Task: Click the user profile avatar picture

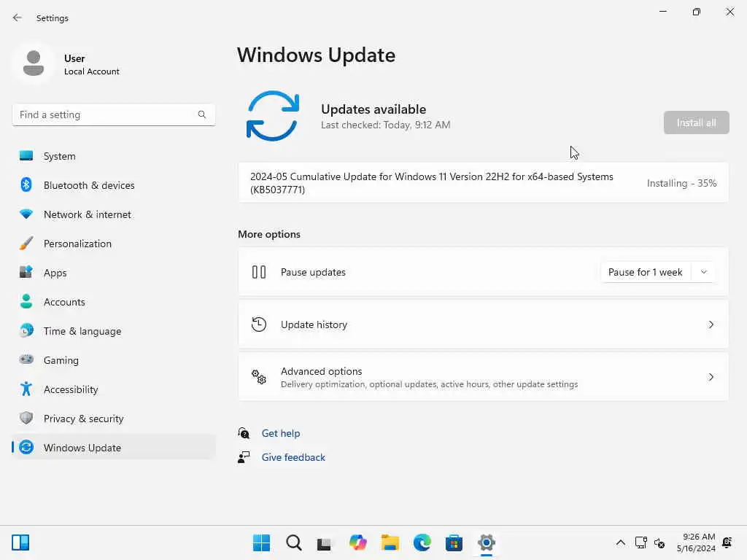Action: [x=34, y=63]
